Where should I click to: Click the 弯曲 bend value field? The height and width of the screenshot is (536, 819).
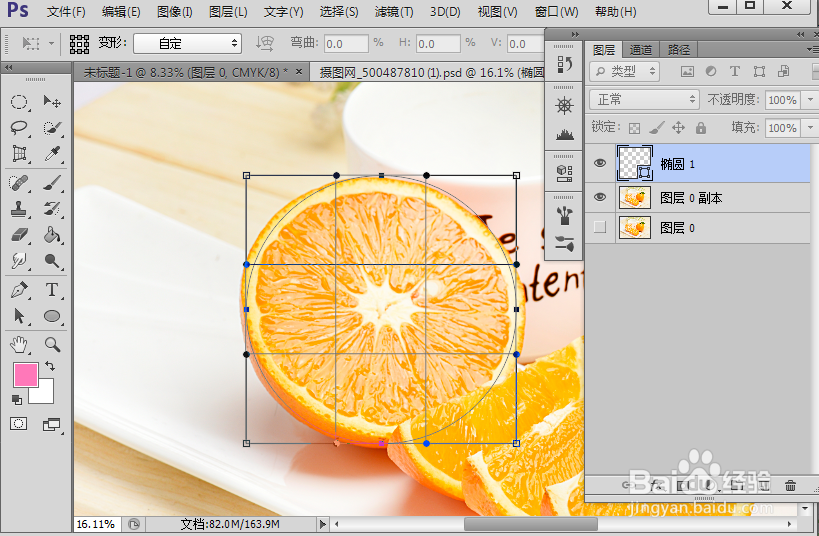tap(346, 43)
